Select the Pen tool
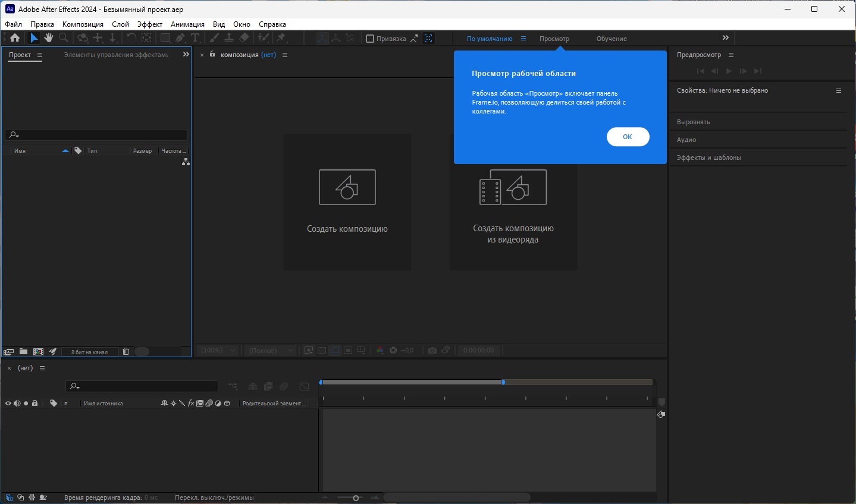This screenshot has width=856, height=504. (180, 38)
